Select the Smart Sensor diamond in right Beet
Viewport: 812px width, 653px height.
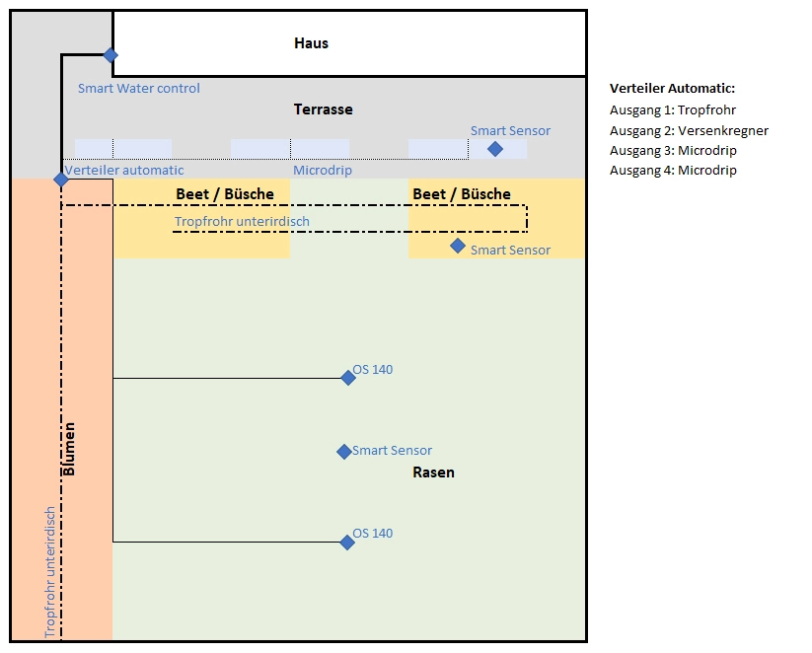click(458, 246)
